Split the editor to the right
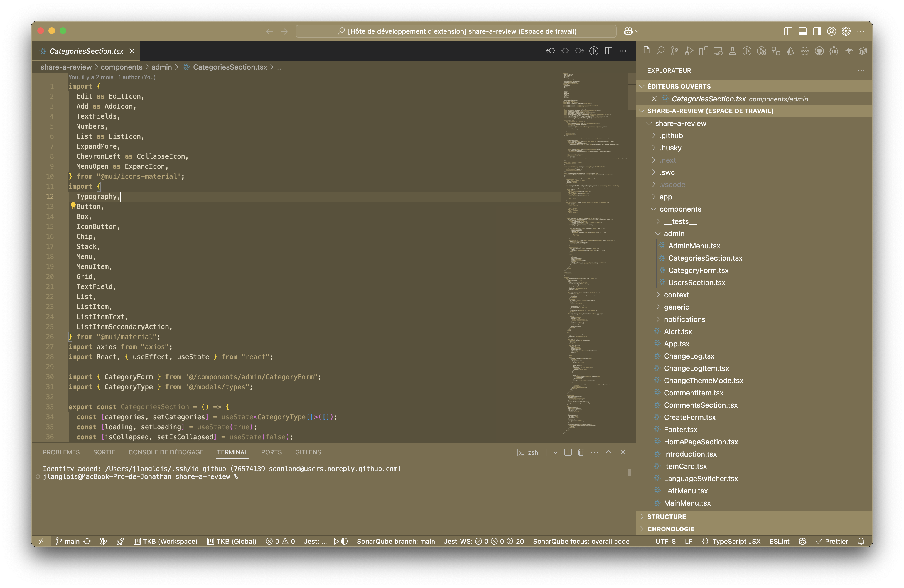Screen dimensions: 904x588 click(x=608, y=51)
